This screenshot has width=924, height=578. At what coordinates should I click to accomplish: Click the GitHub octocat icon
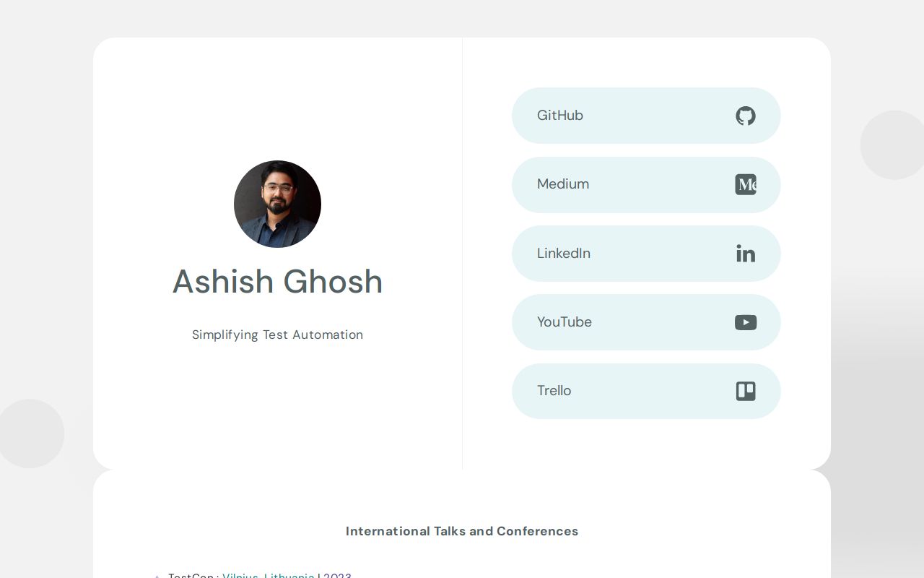745,116
